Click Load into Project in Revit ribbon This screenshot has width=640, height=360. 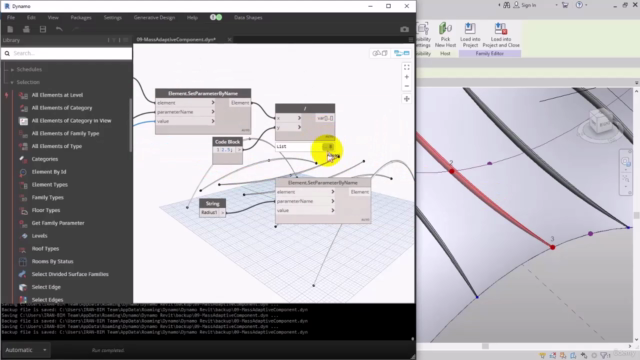tap(470, 35)
